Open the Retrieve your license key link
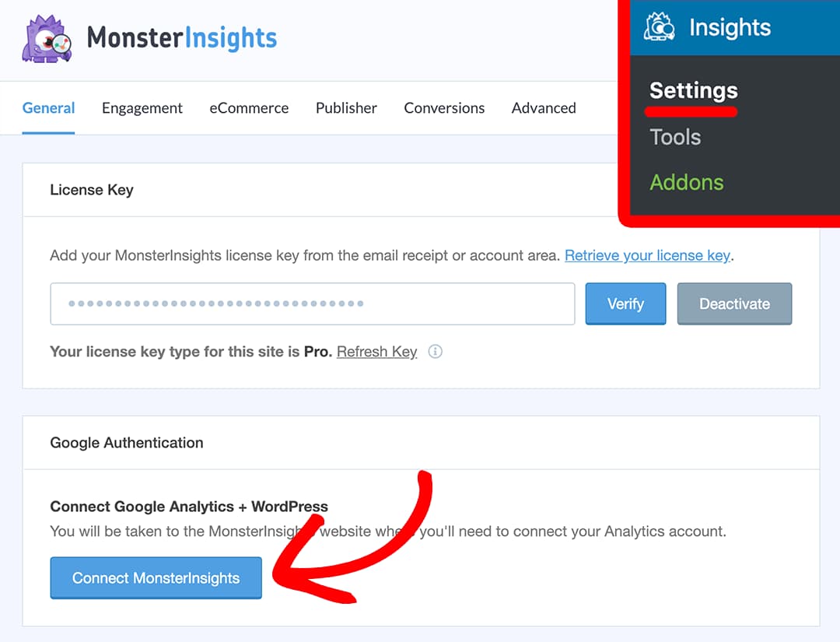This screenshot has width=840, height=642. pos(647,255)
